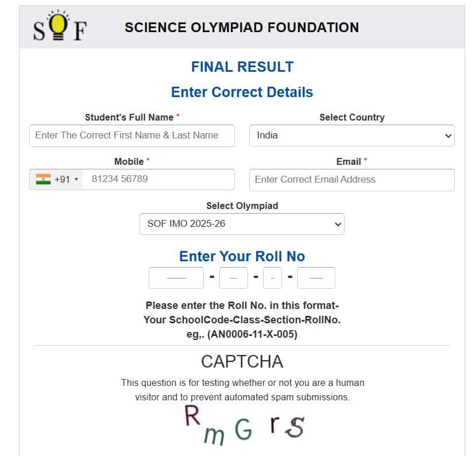476x456 pixels.
Task: Select the class roll number box
Action: coord(234,278)
